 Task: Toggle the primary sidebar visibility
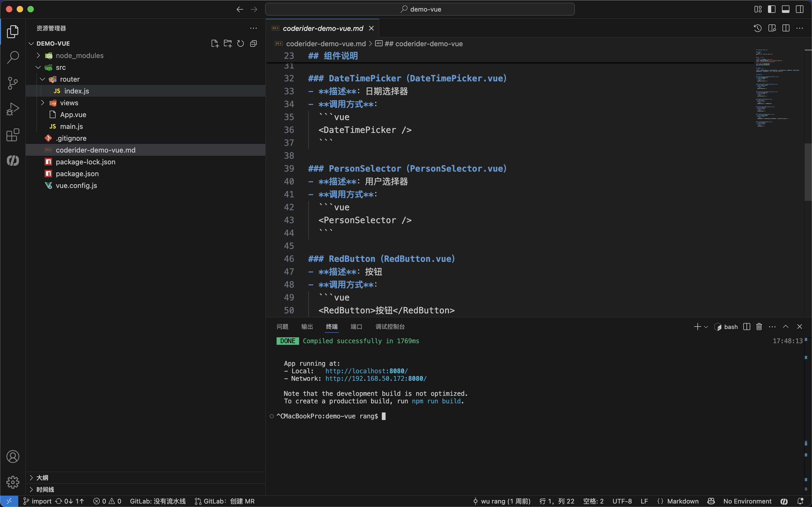[x=771, y=9]
